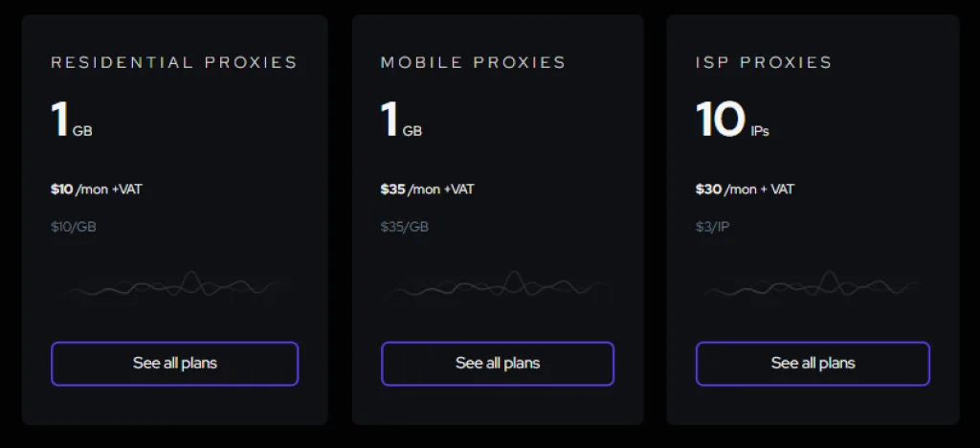Click the Mobile Proxies heading
The image size is (980, 448).
tap(473, 62)
